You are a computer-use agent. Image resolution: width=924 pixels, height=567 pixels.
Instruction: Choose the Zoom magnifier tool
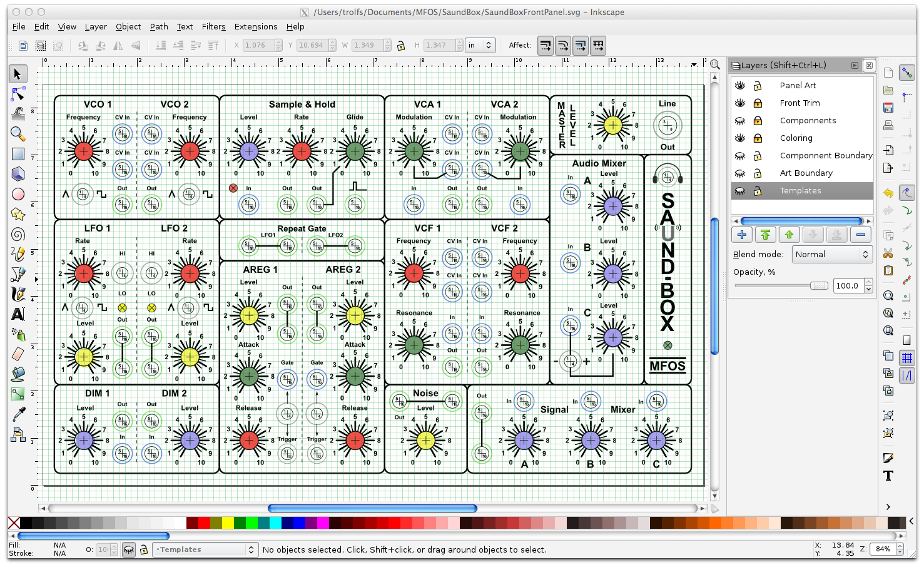[18, 134]
